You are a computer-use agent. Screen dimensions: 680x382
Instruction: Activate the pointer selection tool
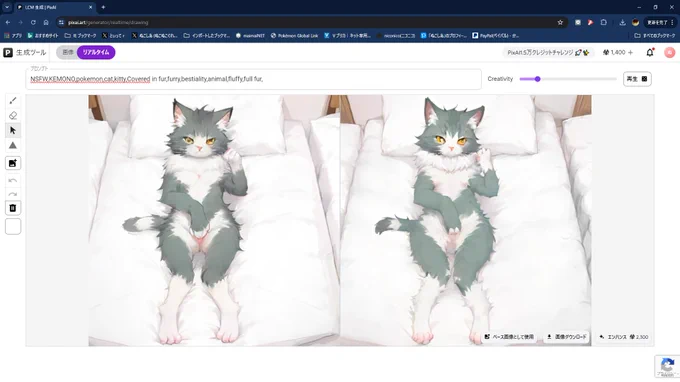(13, 130)
